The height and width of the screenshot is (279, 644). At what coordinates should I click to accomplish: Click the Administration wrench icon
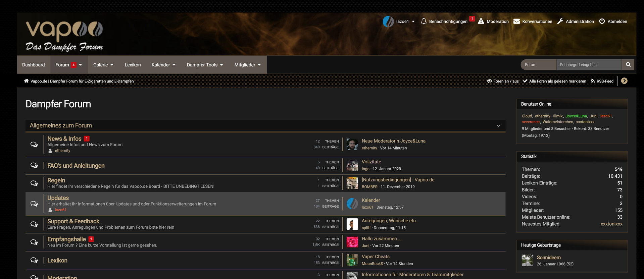point(560,21)
